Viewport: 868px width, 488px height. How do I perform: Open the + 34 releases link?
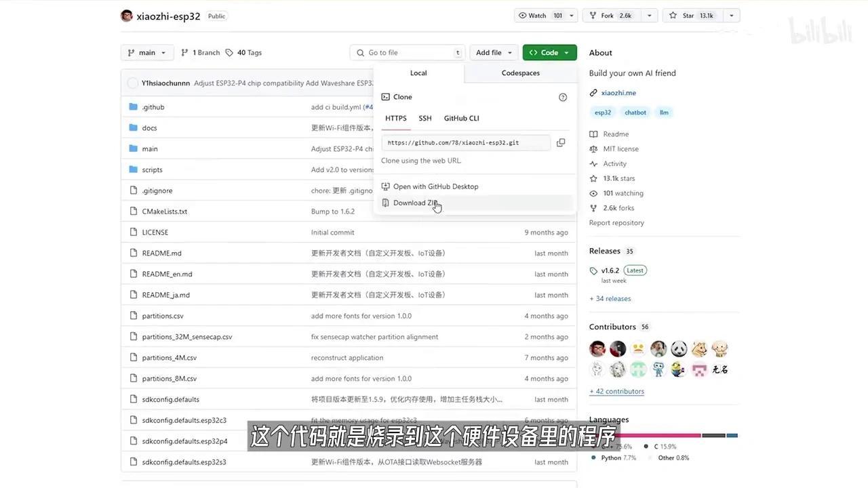click(x=610, y=299)
